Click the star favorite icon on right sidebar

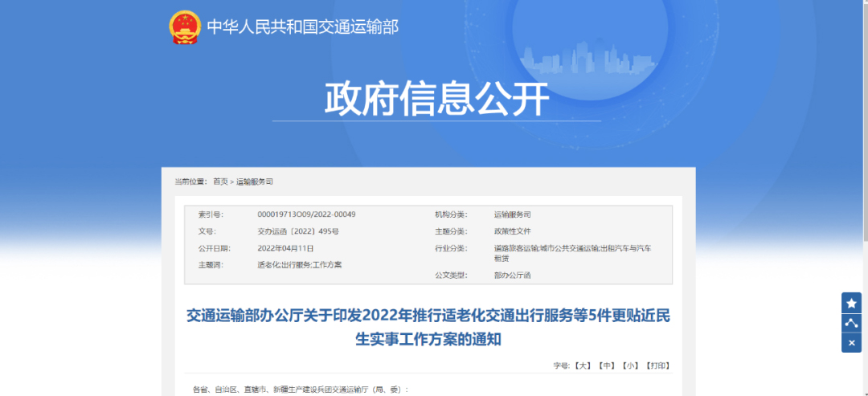[851, 303]
